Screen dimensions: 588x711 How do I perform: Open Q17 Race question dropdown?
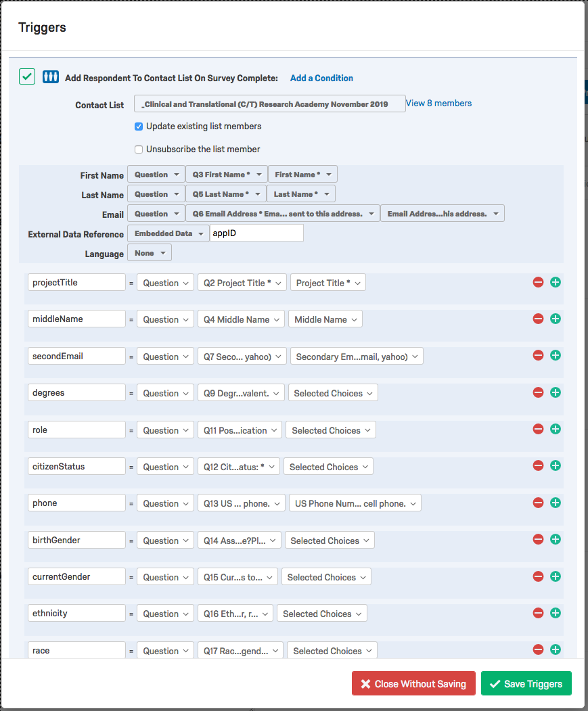coord(241,651)
